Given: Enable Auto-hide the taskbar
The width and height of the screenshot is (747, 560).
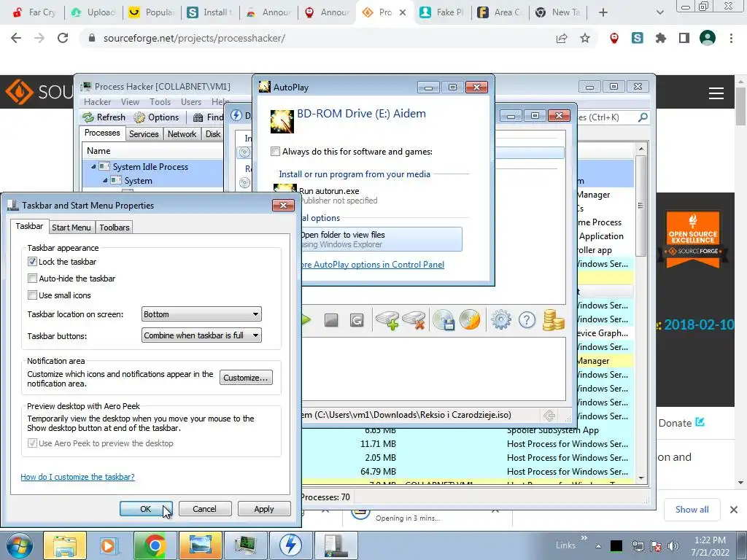Looking at the screenshot, I should (x=32, y=278).
